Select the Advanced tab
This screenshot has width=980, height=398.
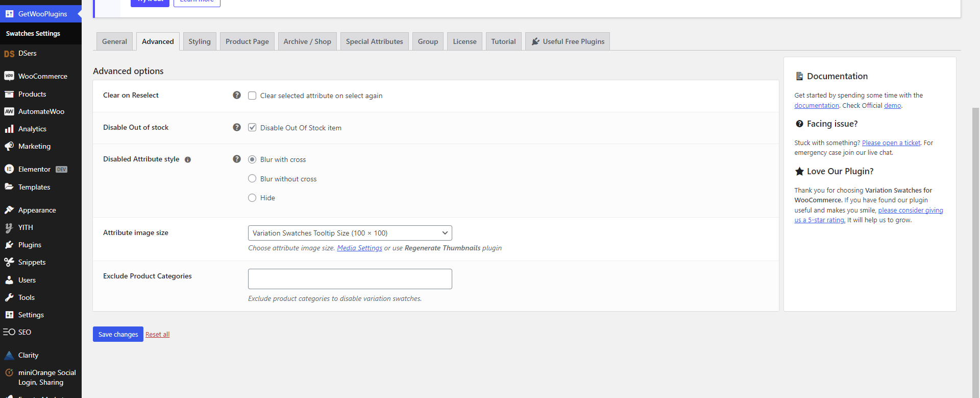158,41
